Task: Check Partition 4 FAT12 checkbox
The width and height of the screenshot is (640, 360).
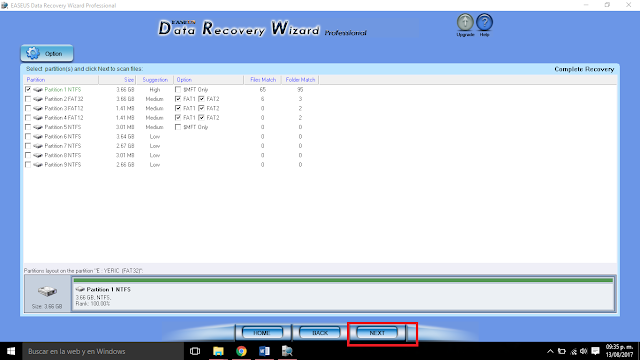Action: [x=28, y=118]
